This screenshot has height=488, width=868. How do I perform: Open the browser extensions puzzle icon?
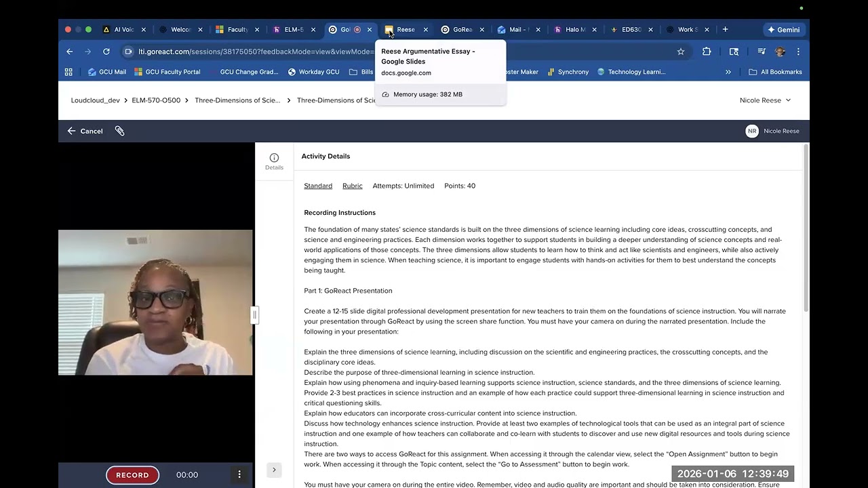(x=707, y=52)
